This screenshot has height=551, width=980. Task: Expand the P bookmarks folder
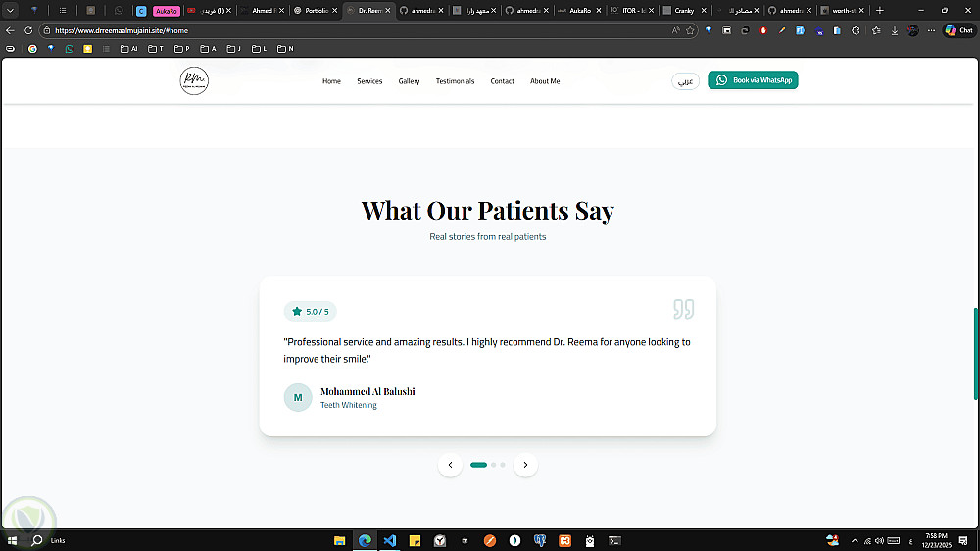(182, 49)
